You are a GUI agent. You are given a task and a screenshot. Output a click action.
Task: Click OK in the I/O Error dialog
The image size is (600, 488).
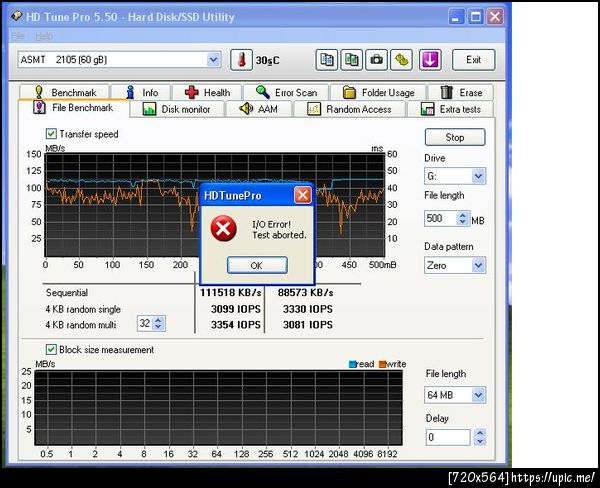click(x=257, y=265)
